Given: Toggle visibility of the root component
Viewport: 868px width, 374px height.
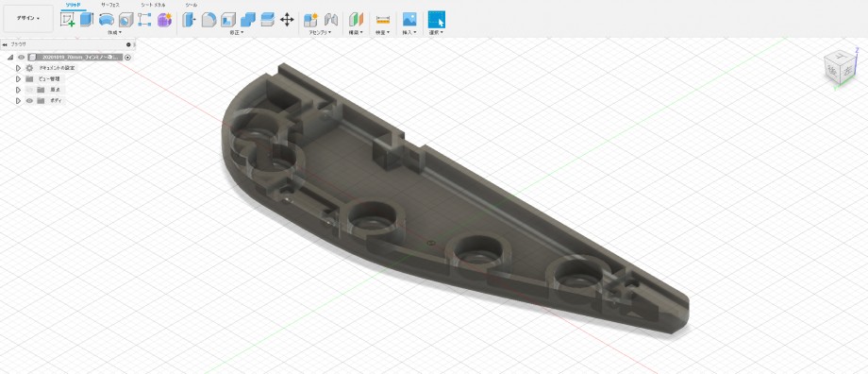Looking at the screenshot, I should tap(21, 57).
